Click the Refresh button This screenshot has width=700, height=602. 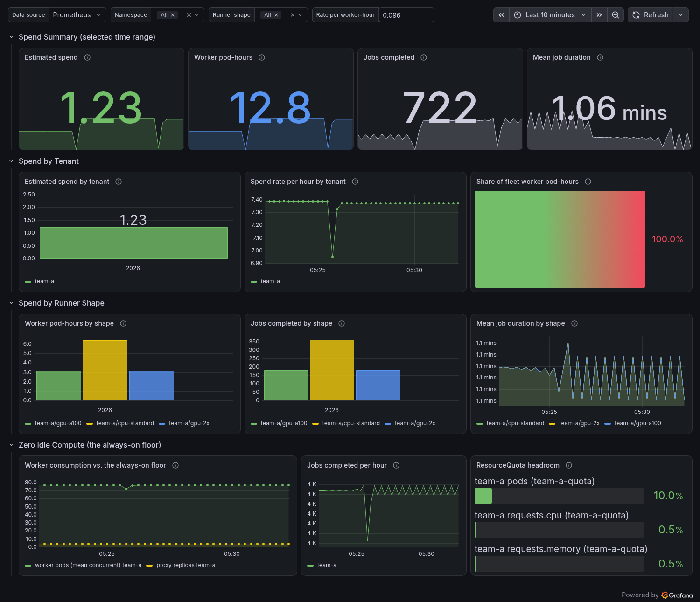click(651, 15)
